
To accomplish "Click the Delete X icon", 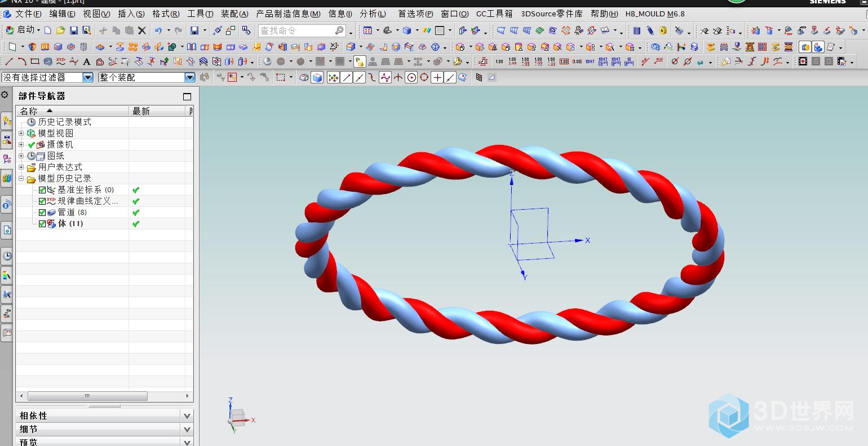I will click(141, 30).
